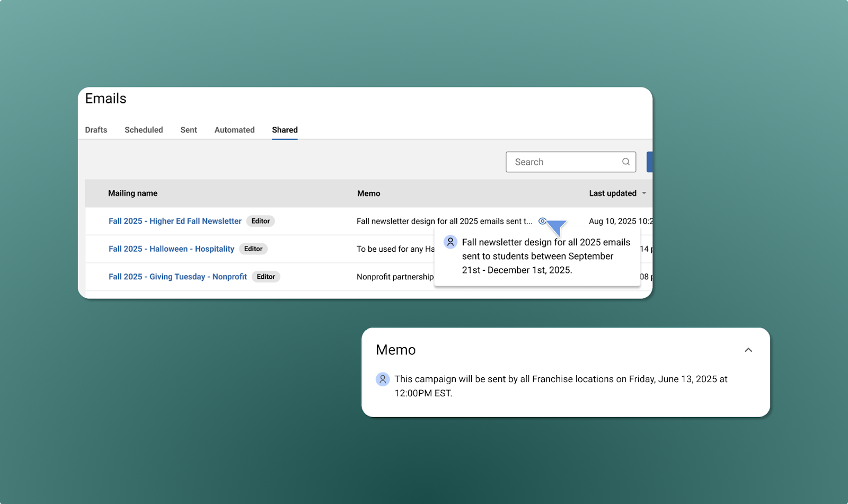Click the Mailing name column header
Image resolution: width=848 pixels, height=504 pixels.
coord(132,193)
